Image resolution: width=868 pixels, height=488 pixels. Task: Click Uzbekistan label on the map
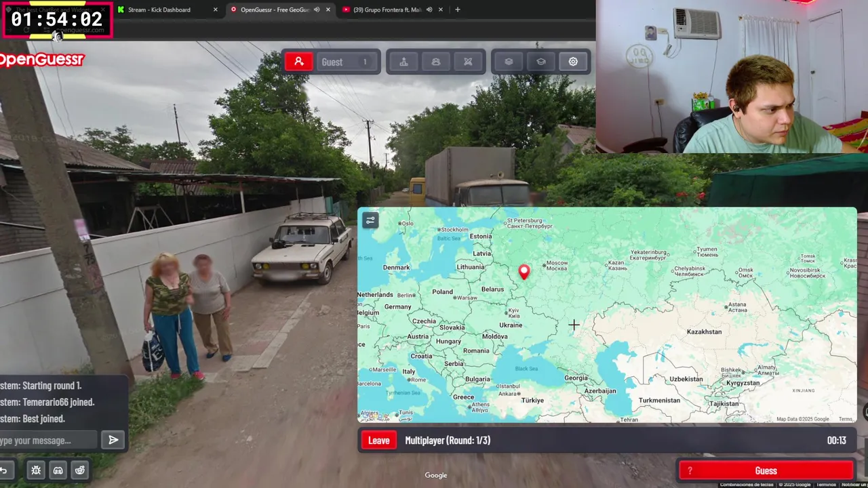pyautogui.click(x=686, y=379)
